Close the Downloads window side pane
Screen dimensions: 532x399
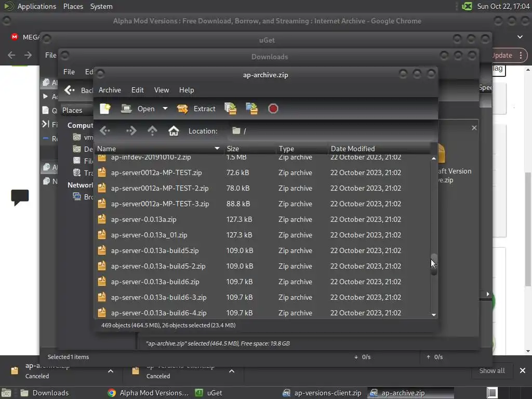tap(474, 128)
